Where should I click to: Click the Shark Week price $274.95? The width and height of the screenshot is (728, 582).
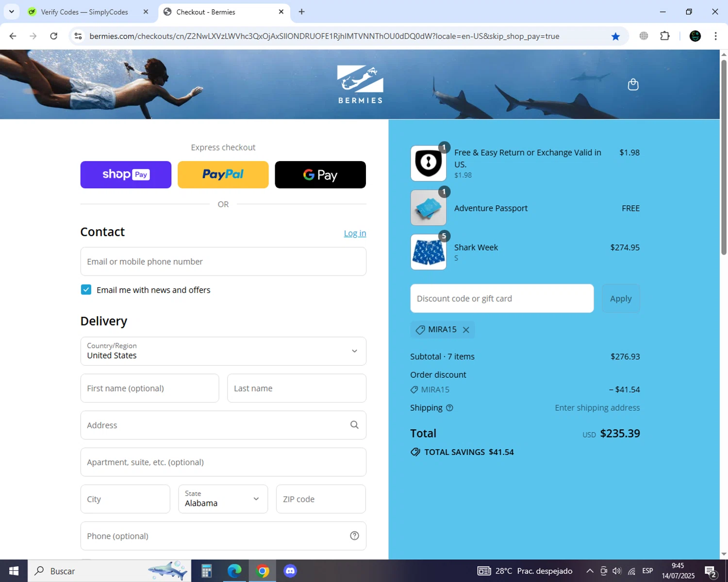(x=625, y=247)
